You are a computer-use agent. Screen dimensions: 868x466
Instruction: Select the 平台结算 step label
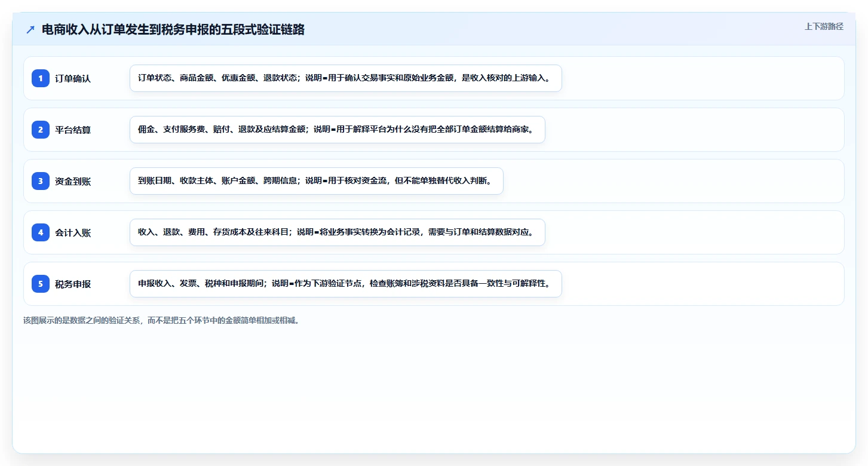pyautogui.click(x=73, y=130)
